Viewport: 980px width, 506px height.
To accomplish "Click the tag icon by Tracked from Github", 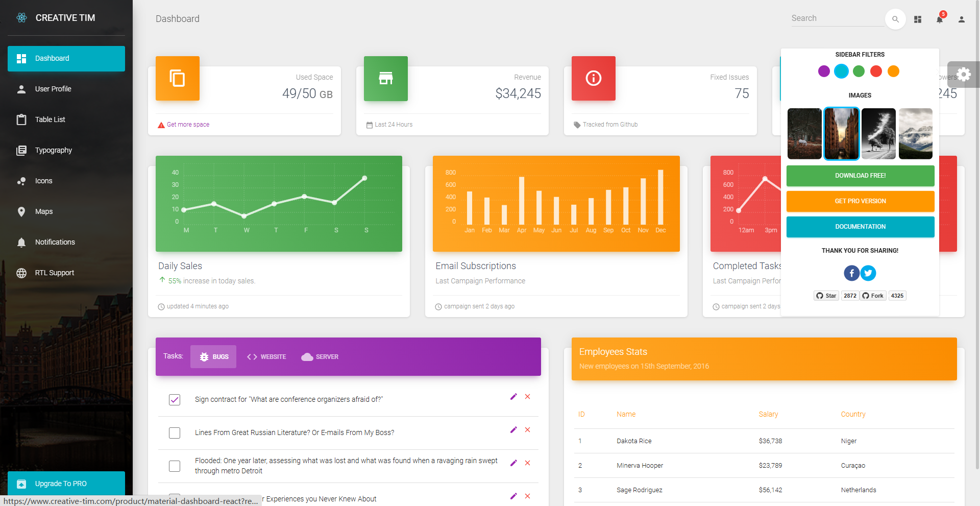I will [x=577, y=125].
